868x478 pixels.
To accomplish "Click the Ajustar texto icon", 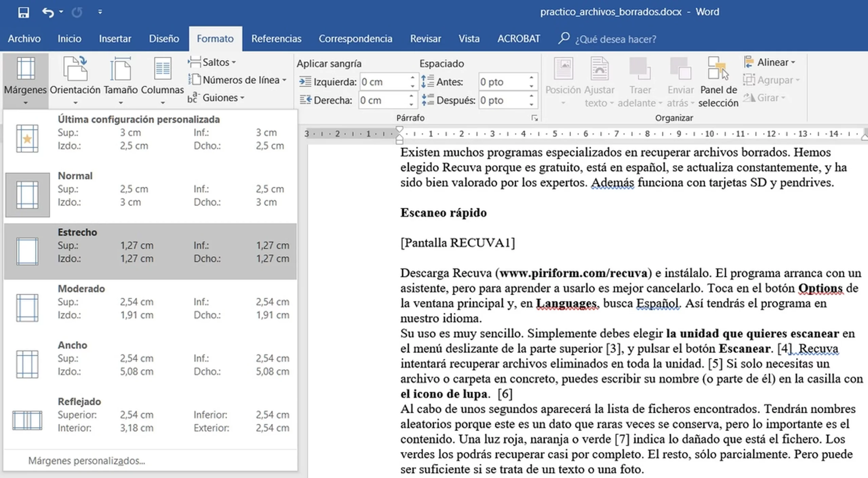I will click(599, 69).
